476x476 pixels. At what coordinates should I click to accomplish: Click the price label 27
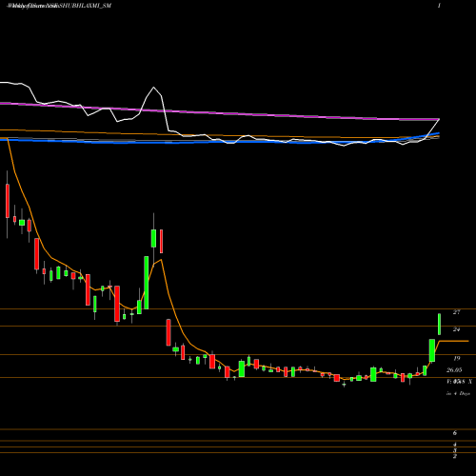click(456, 312)
